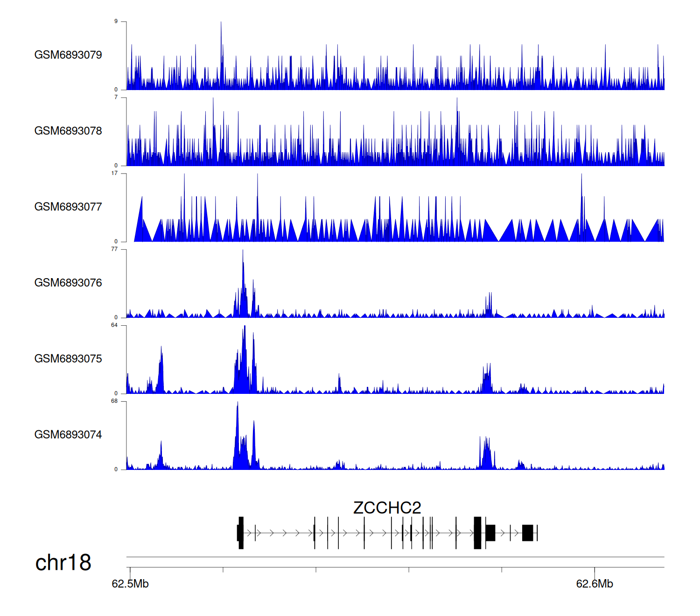The width and height of the screenshot is (700, 616).
Task: Select the GSM6893076 track label
Action: [x=68, y=283]
